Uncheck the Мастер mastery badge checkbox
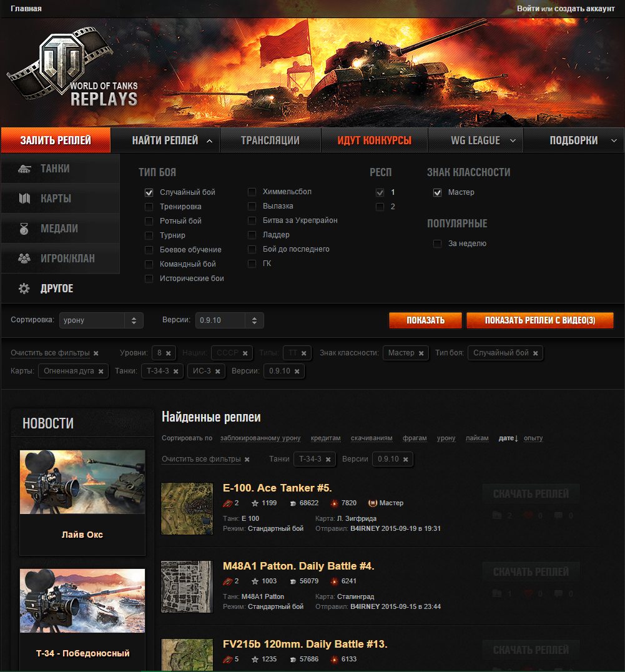Viewport: 625px width, 672px height. pyautogui.click(x=437, y=192)
